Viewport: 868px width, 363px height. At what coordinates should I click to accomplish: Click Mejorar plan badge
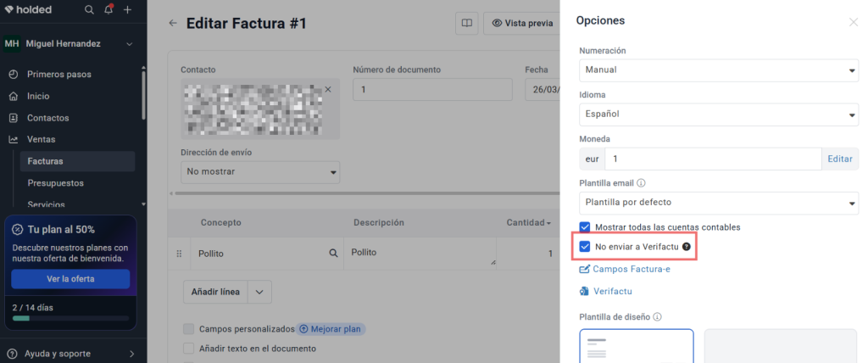click(331, 329)
